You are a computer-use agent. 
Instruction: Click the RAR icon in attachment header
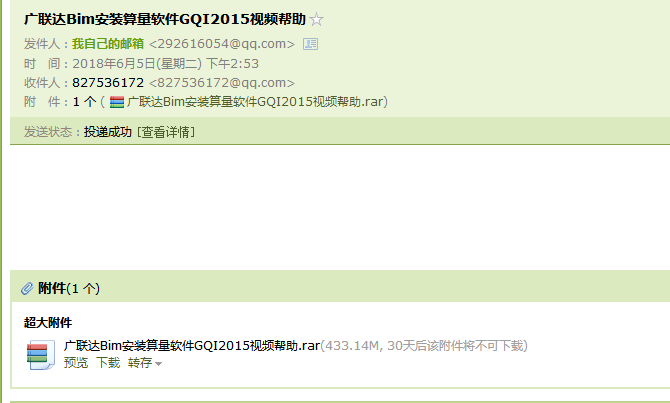pyautogui.click(x=117, y=102)
